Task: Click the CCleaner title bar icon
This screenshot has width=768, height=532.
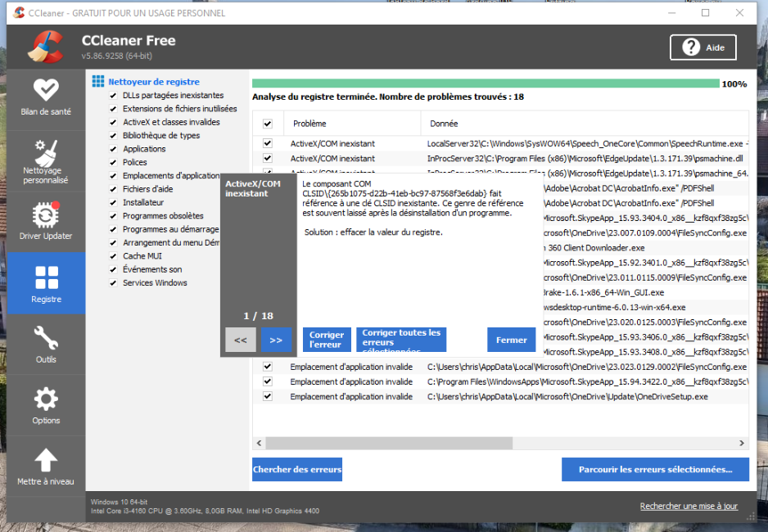Action: tap(19, 13)
